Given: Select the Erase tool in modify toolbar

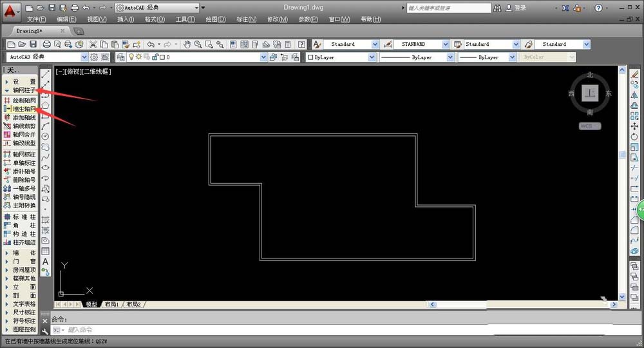Looking at the screenshot, I should pos(634,74).
